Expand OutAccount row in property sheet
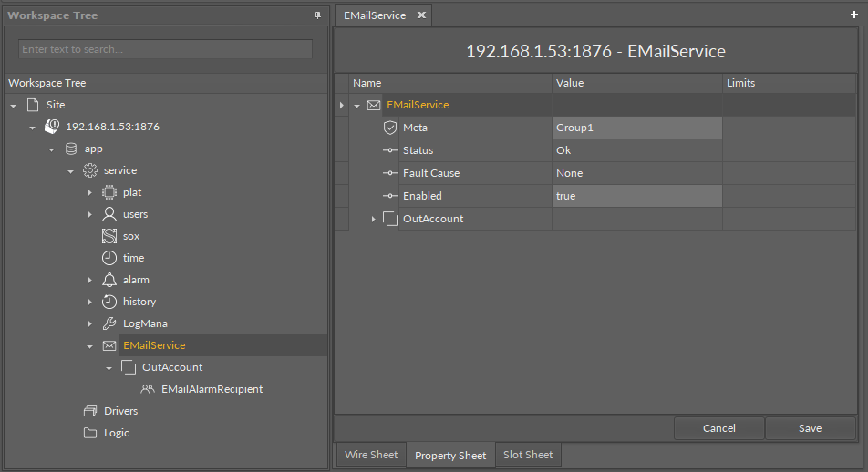Image resolution: width=868 pixels, height=472 pixels. [x=373, y=219]
